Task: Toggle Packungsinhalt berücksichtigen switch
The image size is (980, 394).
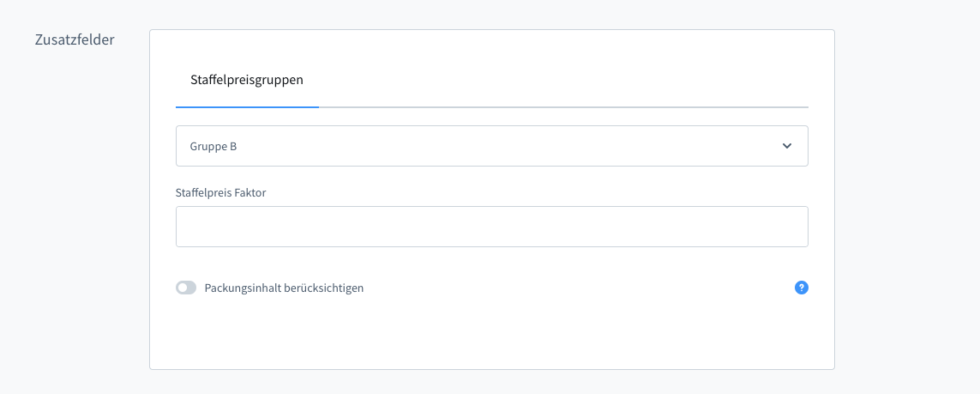Action: [x=186, y=288]
